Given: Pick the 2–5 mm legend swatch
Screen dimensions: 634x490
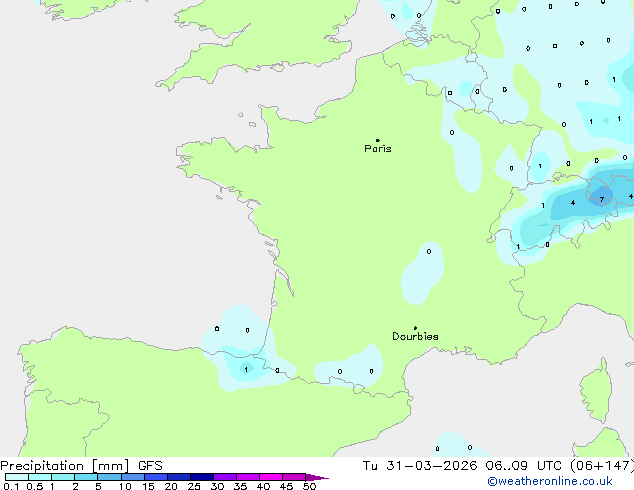Looking at the screenshot, I should [x=86, y=477].
